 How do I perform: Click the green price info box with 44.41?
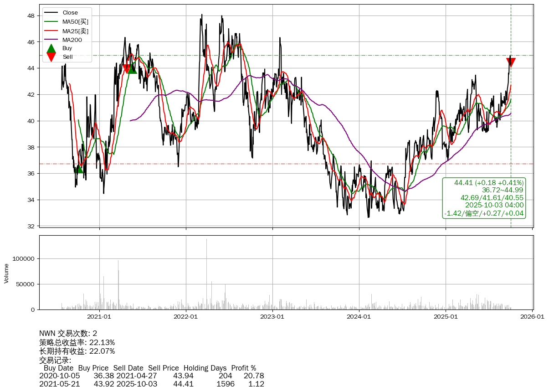pyautogui.click(x=484, y=198)
